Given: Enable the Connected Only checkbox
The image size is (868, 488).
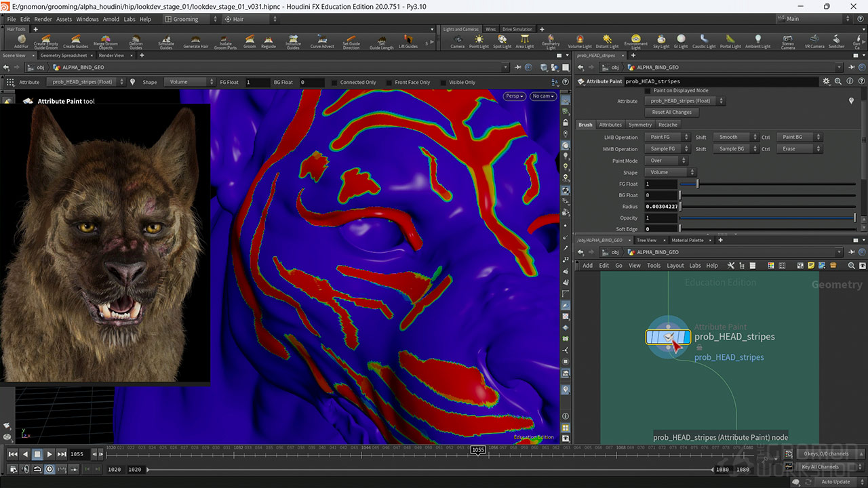Looking at the screenshot, I should [335, 82].
